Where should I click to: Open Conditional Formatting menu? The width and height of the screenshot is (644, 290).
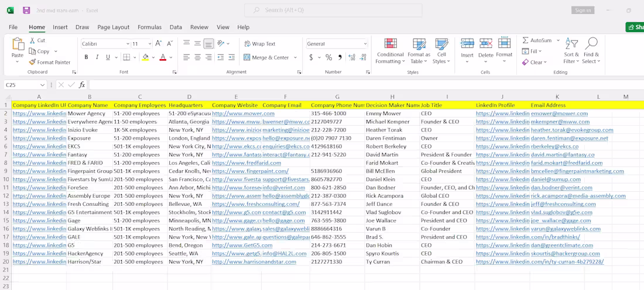390,51
